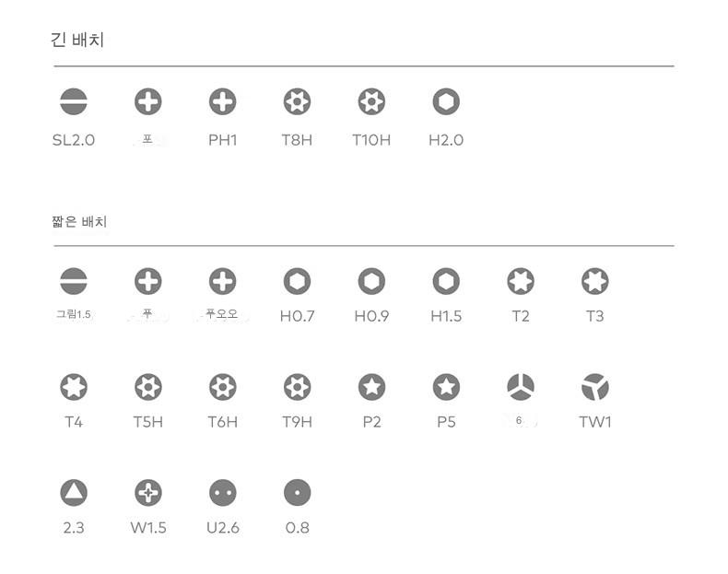
Task: Click the H2.0 hex bit icon
Action: (x=446, y=102)
